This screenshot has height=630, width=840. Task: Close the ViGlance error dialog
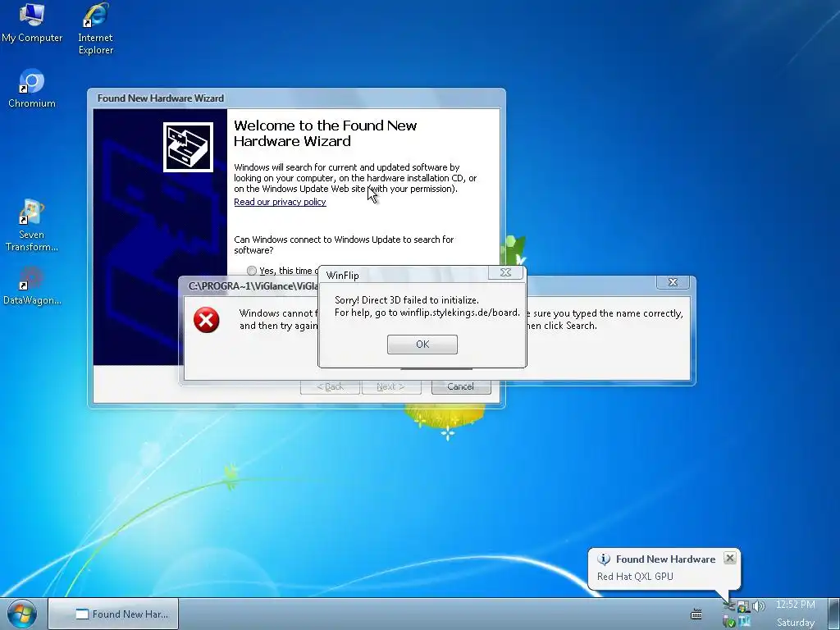coord(673,282)
